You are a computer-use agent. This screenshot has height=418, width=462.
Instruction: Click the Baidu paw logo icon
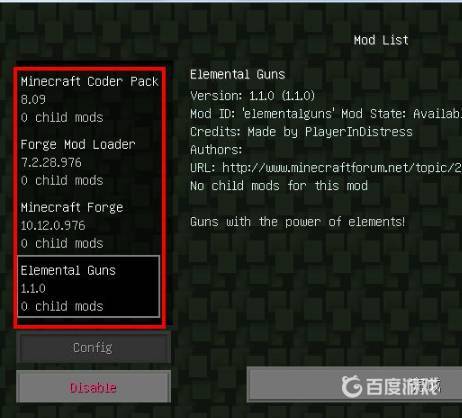pos(352,386)
